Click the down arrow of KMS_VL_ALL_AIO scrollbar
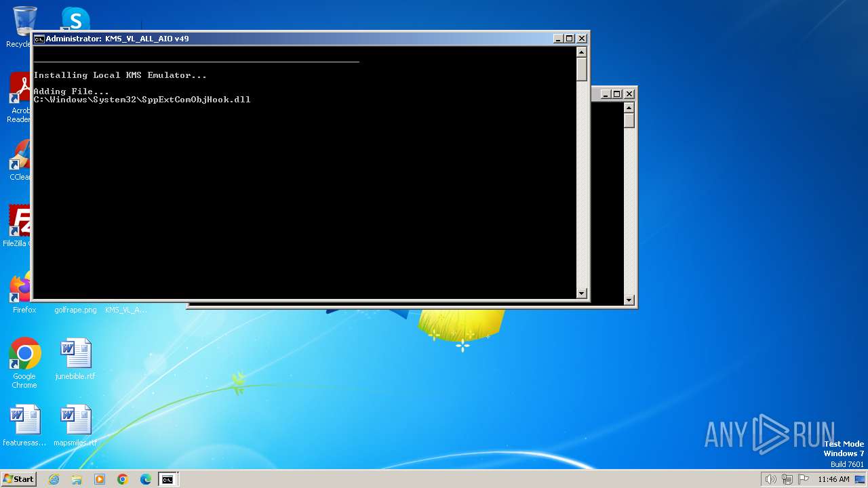The height and width of the screenshot is (488, 868). [582, 293]
